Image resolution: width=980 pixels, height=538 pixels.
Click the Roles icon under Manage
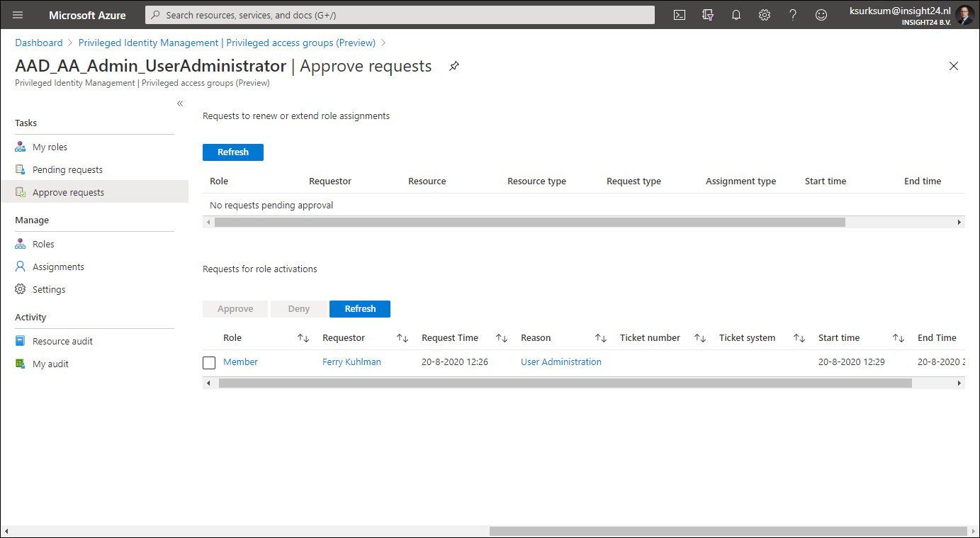[x=21, y=244]
